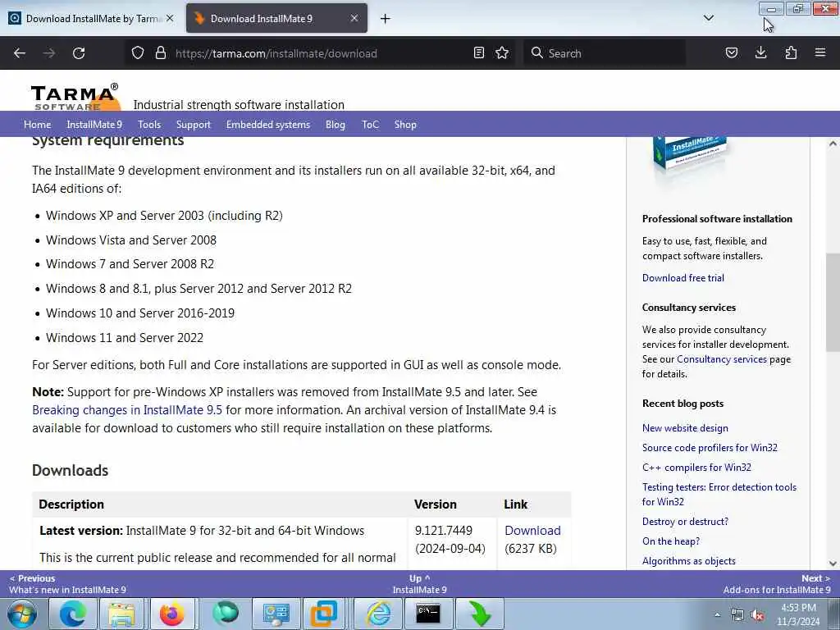
Task: Open ToC navigation item
Action: pyautogui.click(x=370, y=125)
